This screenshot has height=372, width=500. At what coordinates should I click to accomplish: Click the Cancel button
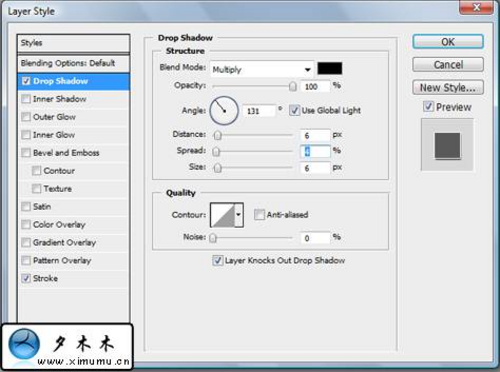click(448, 65)
